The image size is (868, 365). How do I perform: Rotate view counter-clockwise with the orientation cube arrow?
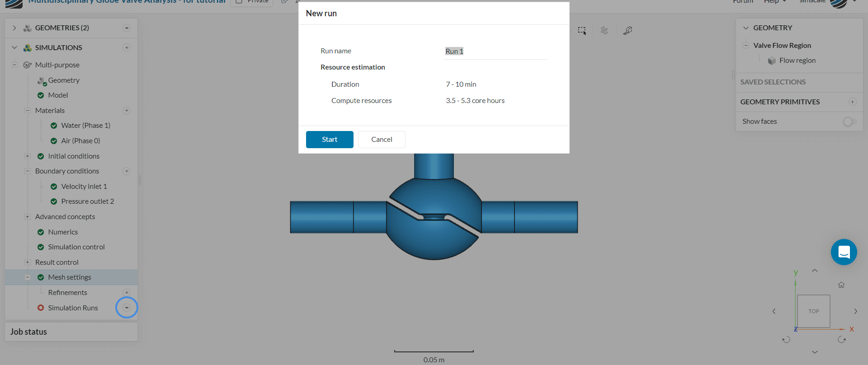[x=787, y=340]
